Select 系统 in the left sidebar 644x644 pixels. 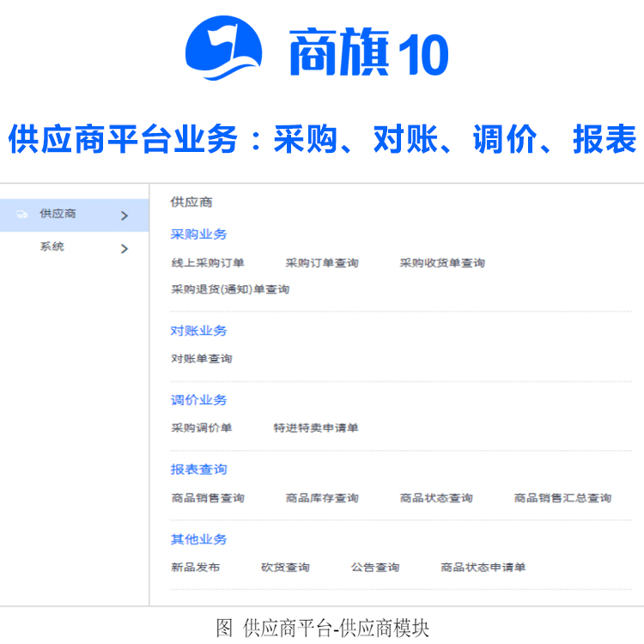[52, 247]
